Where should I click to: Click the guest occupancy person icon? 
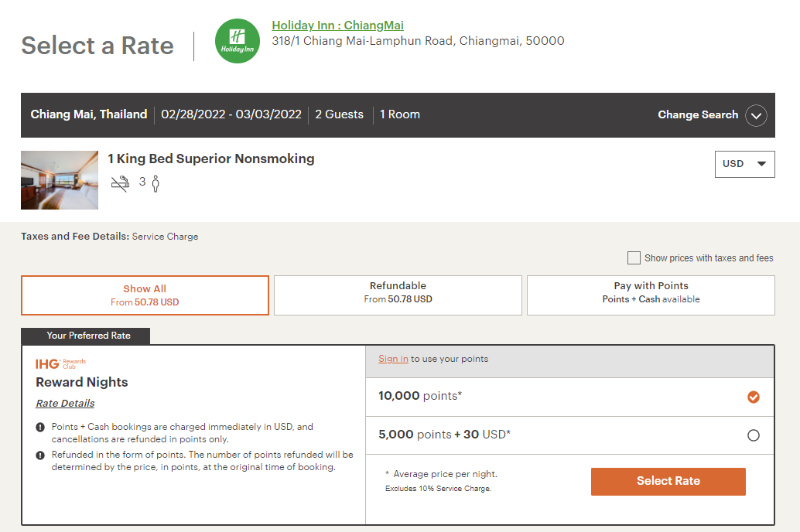tap(155, 182)
